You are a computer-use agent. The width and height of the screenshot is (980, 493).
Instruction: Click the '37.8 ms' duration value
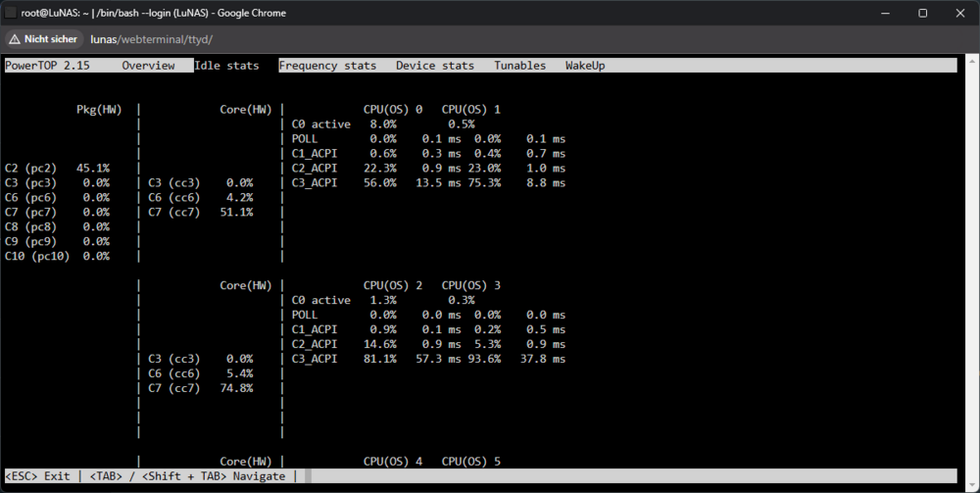pos(543,360)
